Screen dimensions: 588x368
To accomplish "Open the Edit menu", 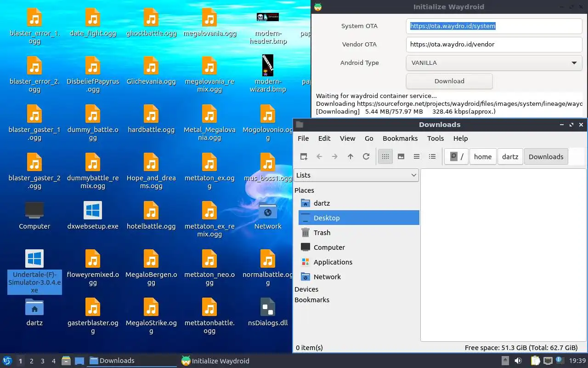I will point(324,138).
